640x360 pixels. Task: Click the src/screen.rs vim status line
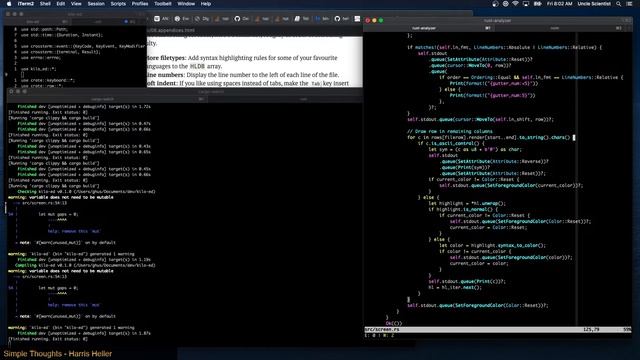pyautogui.click(x=498, y=329)
